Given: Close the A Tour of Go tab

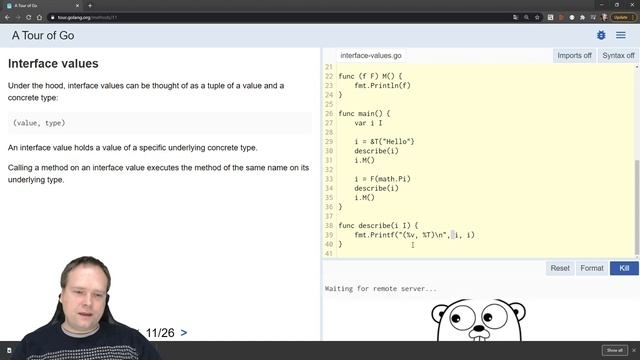Looking at the screenshot, I should click(x=78, y=6).
